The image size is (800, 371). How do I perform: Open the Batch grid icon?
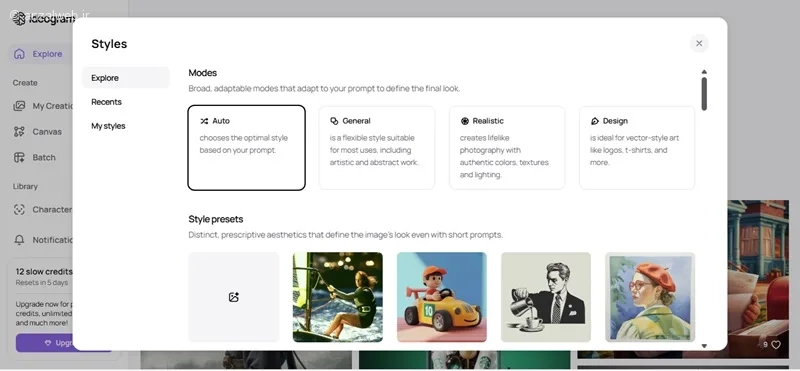[x=19, y=157]
